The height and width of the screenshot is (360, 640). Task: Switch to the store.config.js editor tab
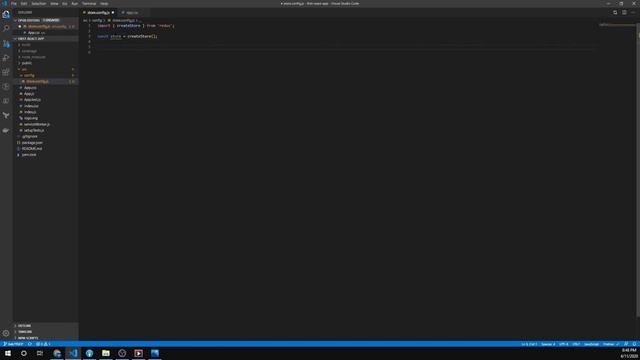click(x=98, y=13)
